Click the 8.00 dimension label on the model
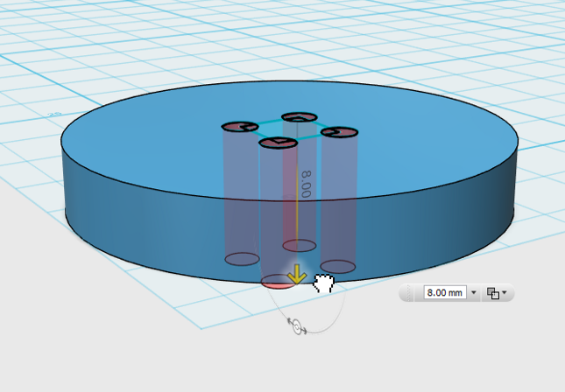565x392 pixels. 306,184
